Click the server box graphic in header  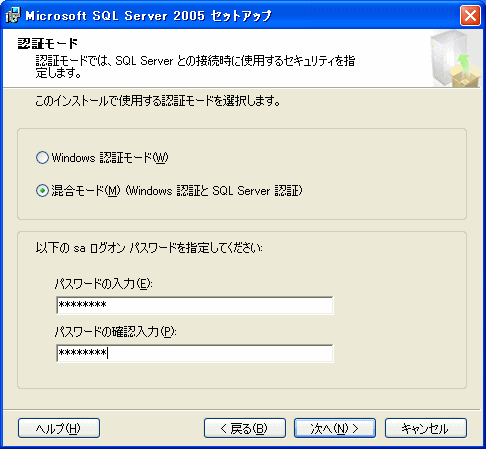pos(455,59)
